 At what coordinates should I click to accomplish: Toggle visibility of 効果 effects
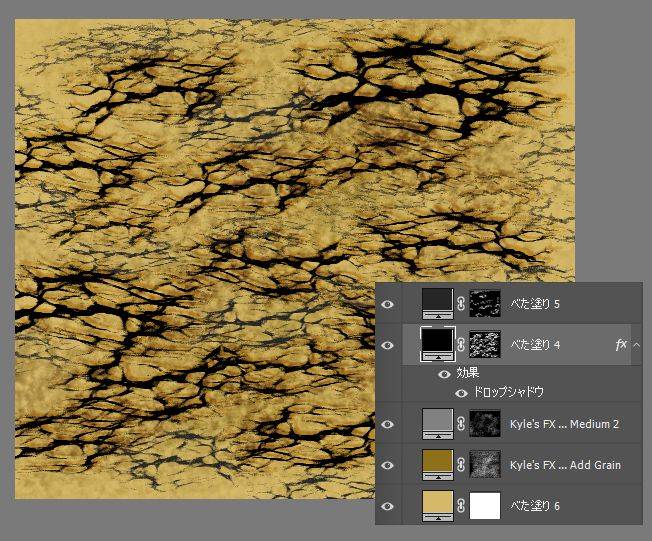pyautogui.click(x=444, y=374)
